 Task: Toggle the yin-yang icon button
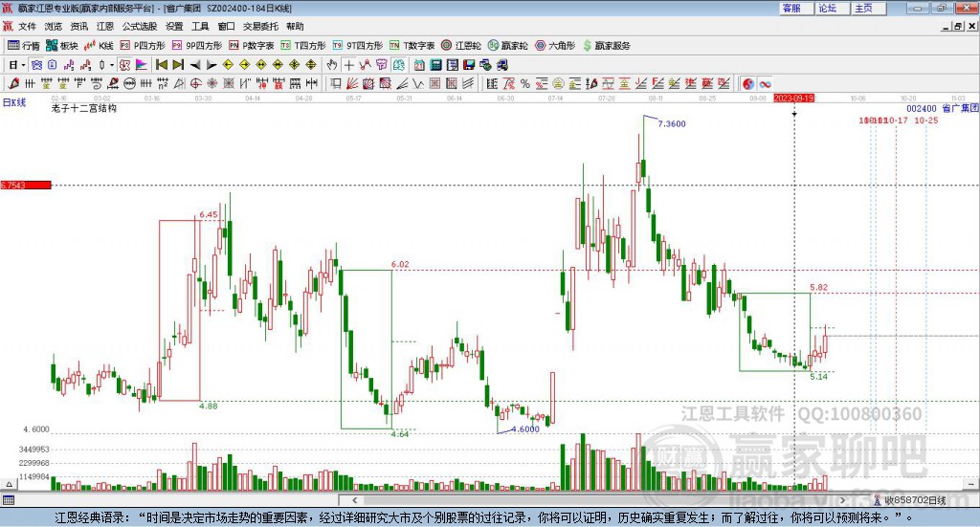(748, 83)
